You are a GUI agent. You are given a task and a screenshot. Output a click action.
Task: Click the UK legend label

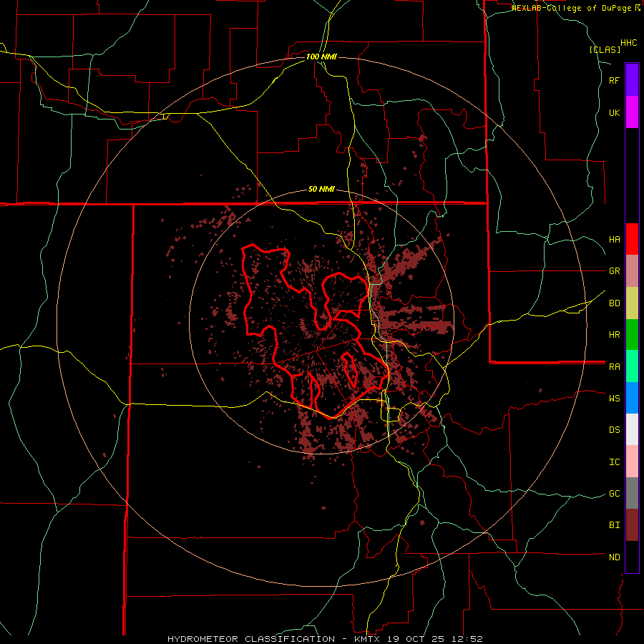[615, 112]
